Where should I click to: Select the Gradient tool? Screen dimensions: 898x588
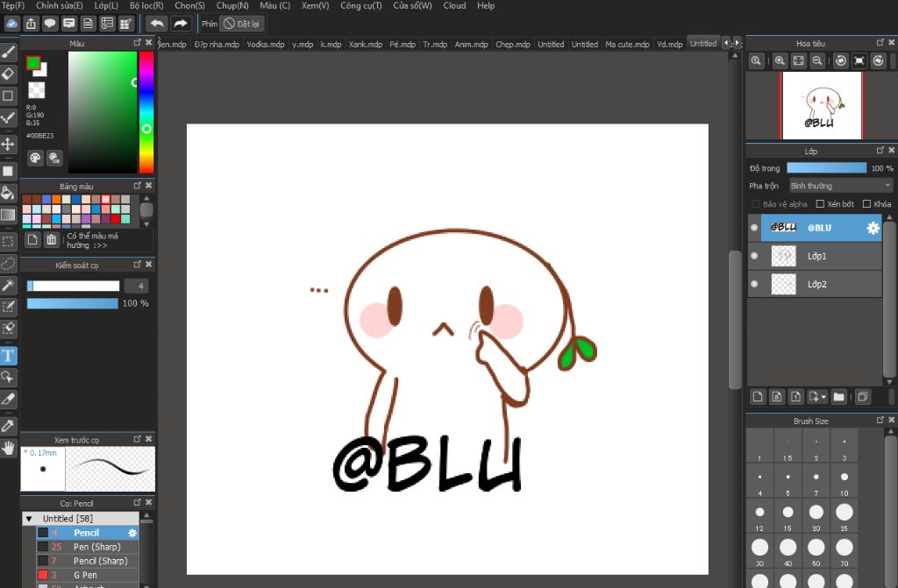click(8, 216)
